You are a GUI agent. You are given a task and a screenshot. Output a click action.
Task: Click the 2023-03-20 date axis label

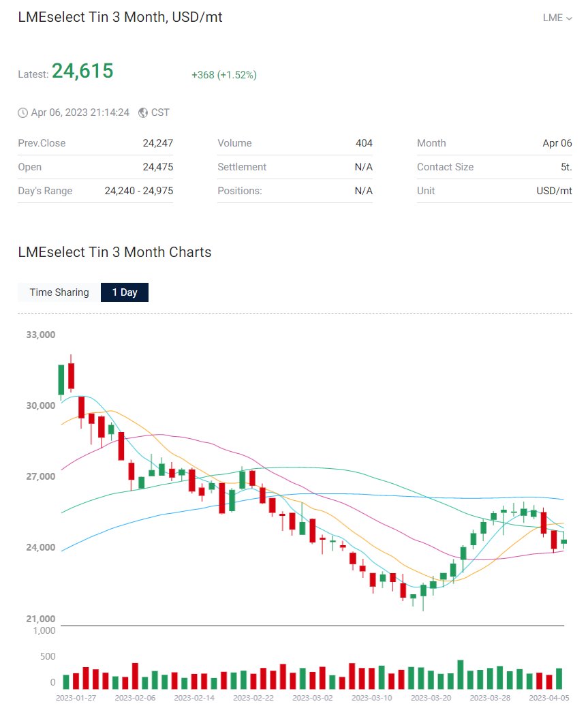coord(431,697)
